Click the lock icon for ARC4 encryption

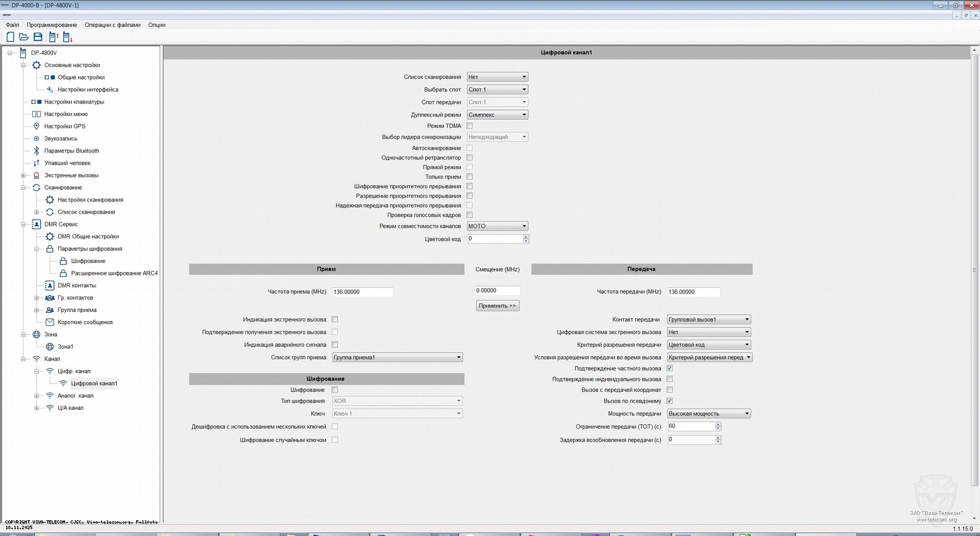click(x=63, y=273)
